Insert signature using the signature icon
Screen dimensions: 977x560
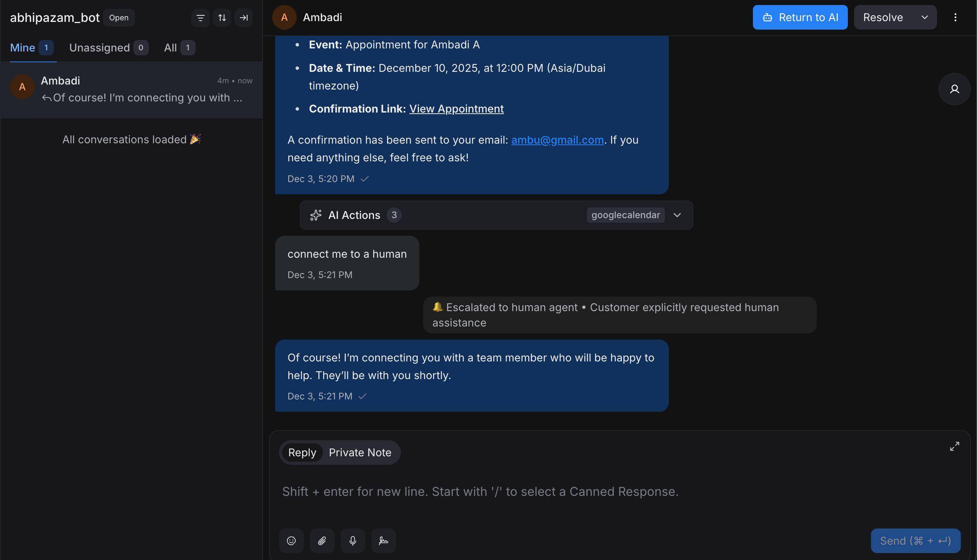click(x=383, y=540)
